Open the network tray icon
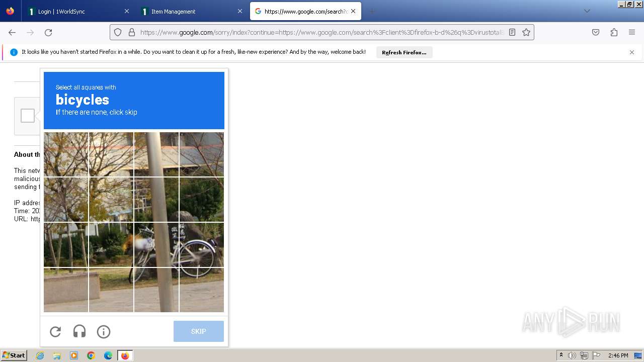 [x=584, y=355]
